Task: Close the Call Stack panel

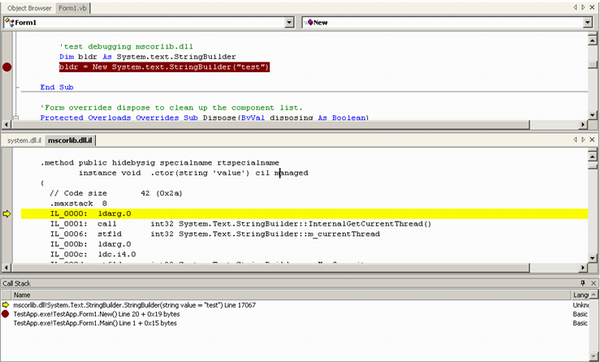Action: [593, 283]
